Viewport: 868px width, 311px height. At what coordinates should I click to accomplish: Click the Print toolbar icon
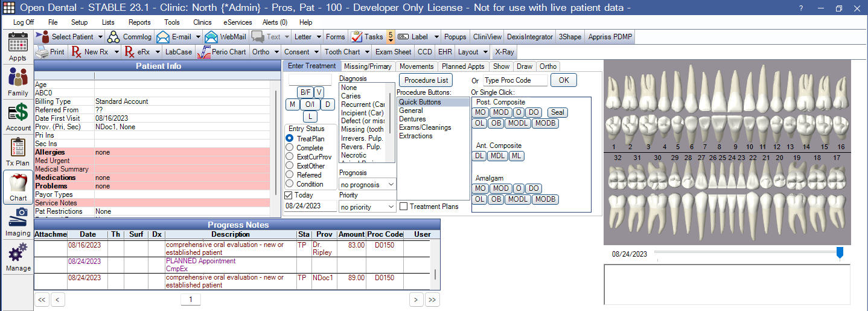coord(42,52)
